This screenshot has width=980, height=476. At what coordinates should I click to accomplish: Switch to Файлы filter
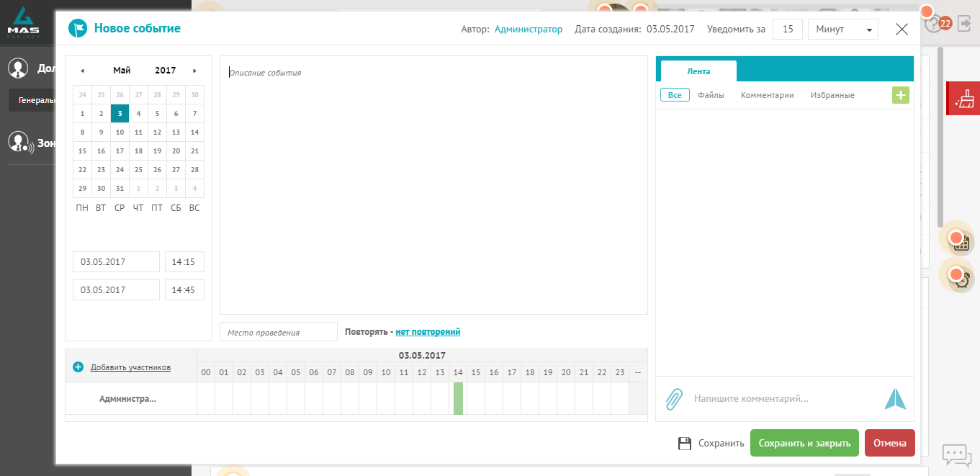[711, 95]
